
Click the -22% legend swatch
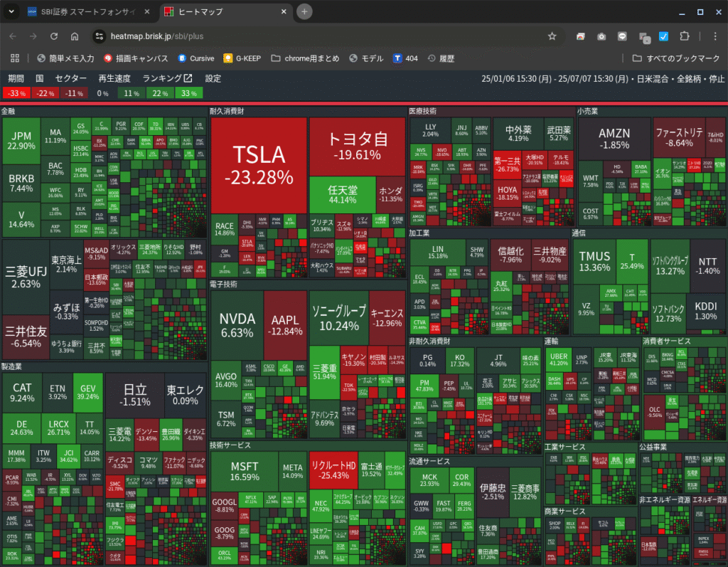[45, 93]
